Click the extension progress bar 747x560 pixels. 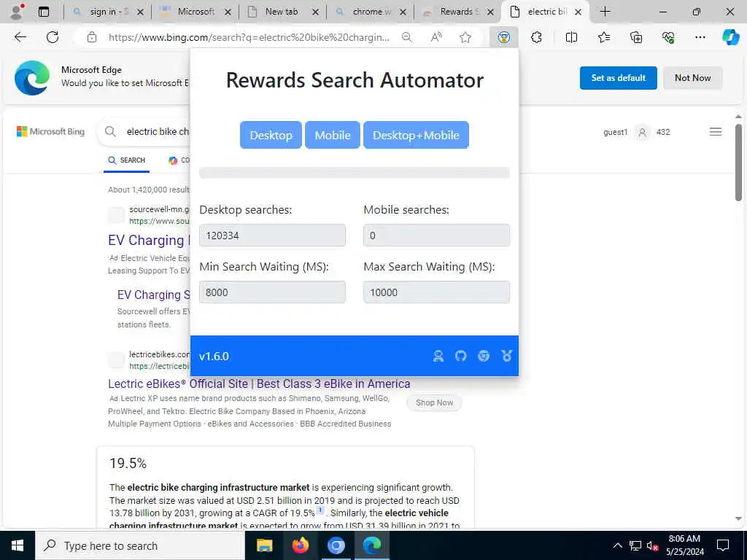(355, 173)
